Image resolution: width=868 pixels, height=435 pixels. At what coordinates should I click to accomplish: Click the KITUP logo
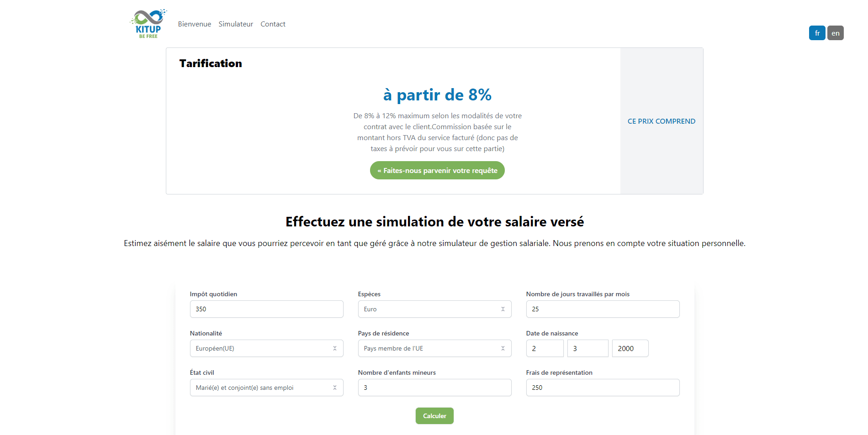coord(148,23)
